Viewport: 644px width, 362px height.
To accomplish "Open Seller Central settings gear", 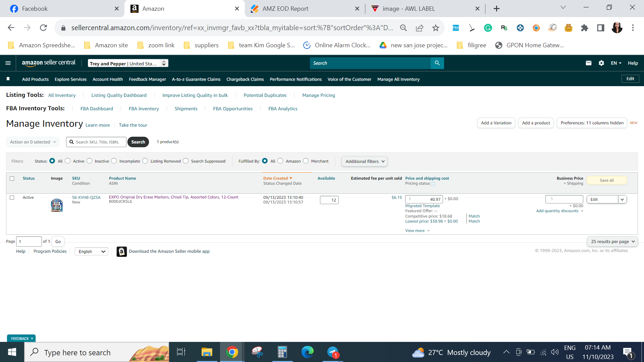I will click(601, 63).
